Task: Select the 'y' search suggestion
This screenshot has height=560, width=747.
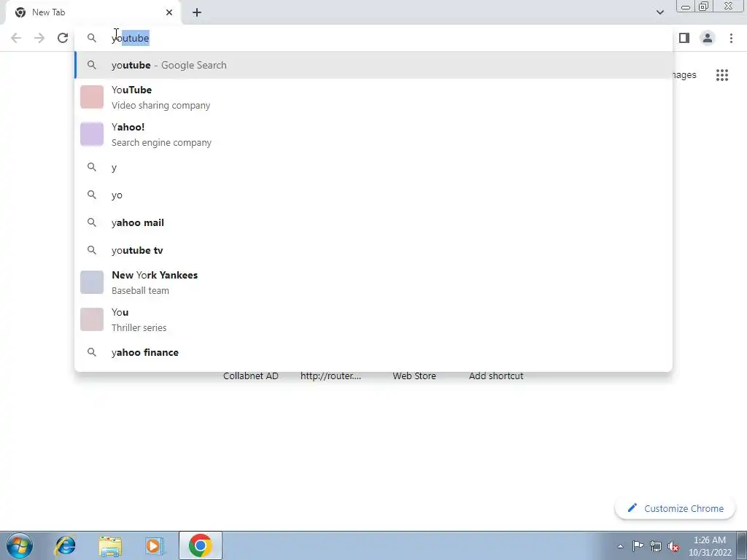Action: pos(373,167)
